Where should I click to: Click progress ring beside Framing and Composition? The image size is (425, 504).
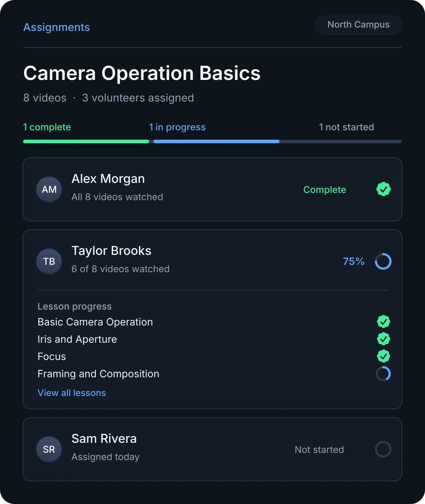click(x=383, y=374)
